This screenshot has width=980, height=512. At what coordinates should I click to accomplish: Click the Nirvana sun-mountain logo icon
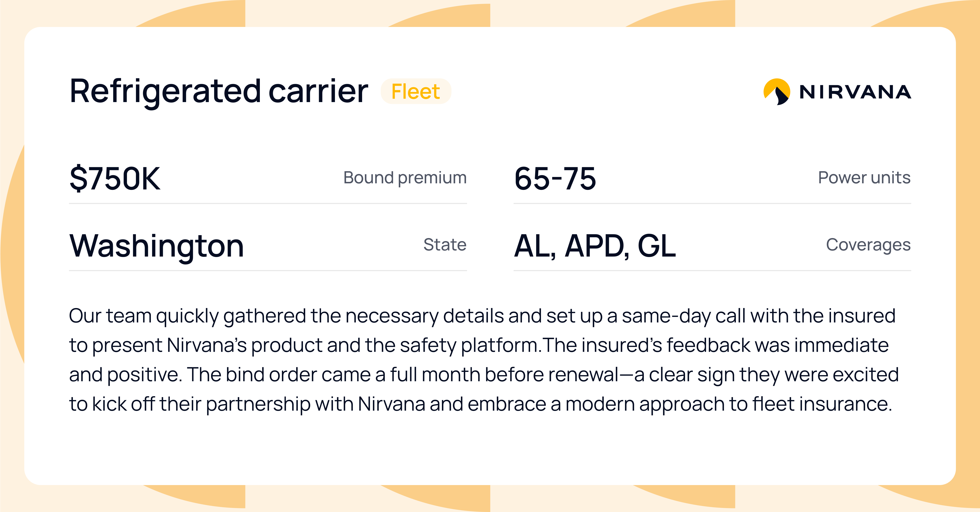(x=776, y=92)
